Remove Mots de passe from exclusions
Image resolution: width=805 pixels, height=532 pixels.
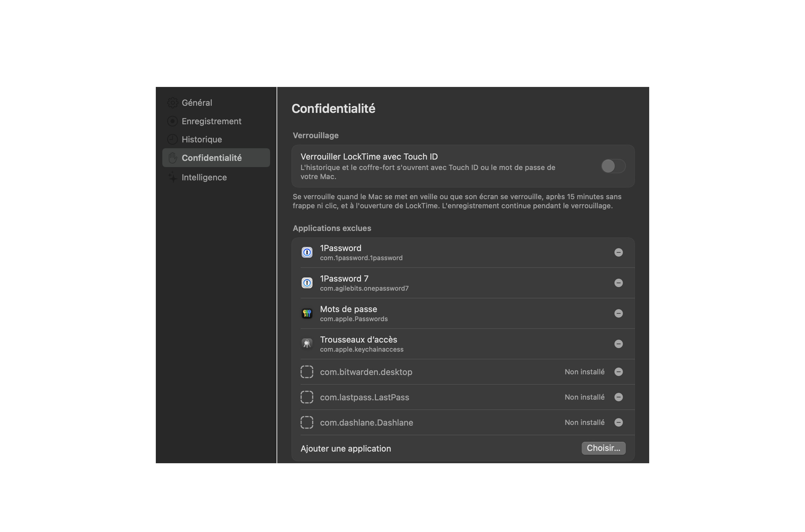click(619, 313)
